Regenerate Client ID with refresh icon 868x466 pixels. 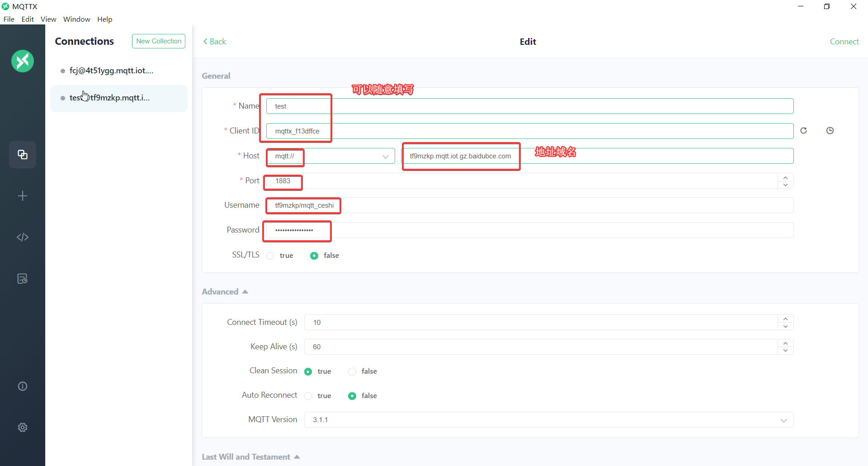click(803, 131)
